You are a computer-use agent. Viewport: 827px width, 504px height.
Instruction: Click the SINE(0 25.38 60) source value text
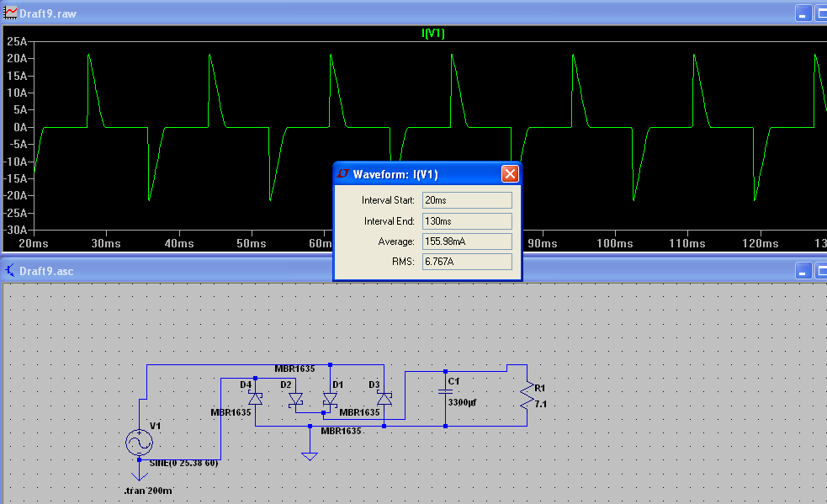point(183,464)
